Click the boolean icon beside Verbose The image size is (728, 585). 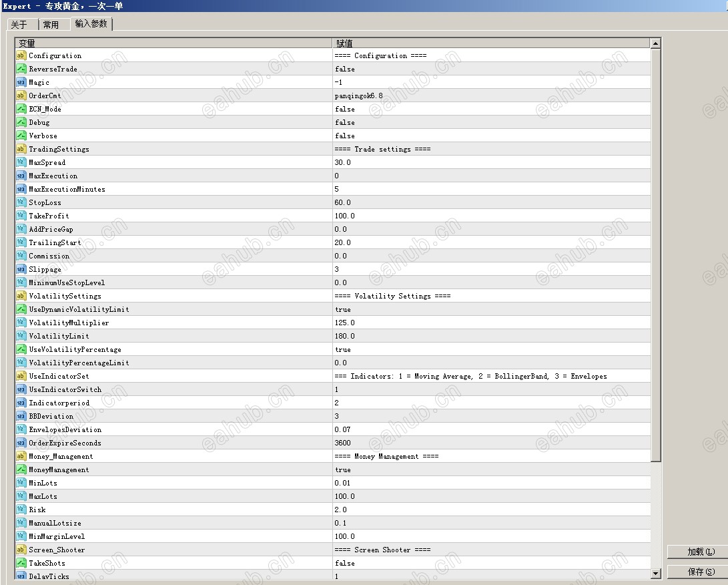coord(21,136)
